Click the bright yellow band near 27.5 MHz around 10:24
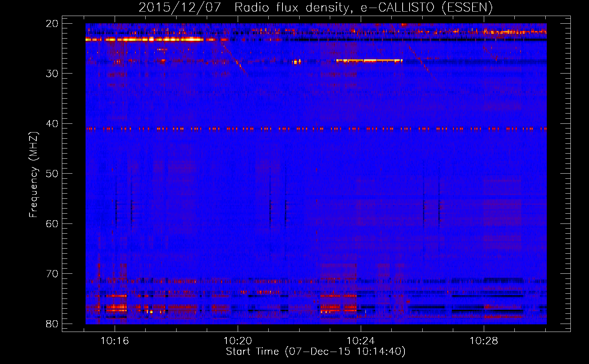The height and width of the screenshot is (364, 589). pos(369,61)
